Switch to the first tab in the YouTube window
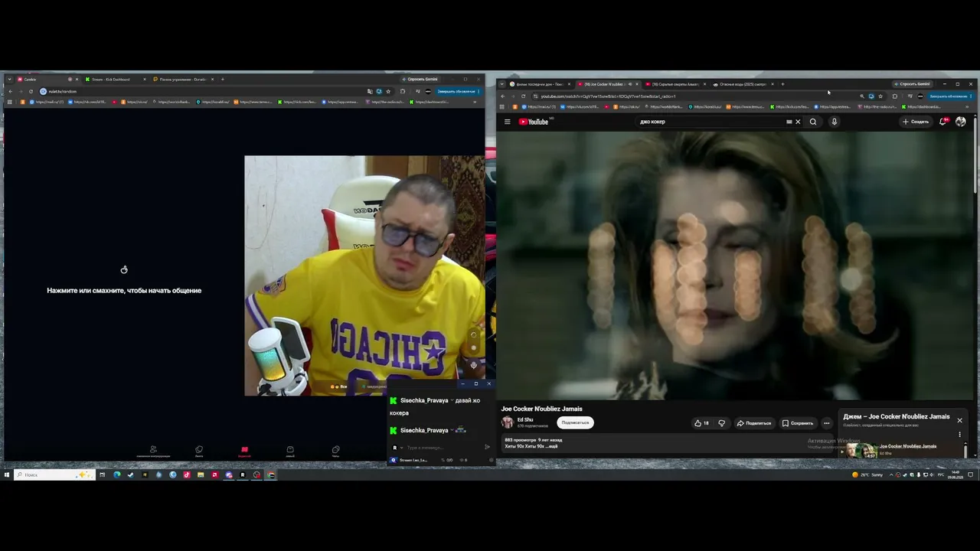The height and width of the screenshot is (551, 980). click(537, 84)
